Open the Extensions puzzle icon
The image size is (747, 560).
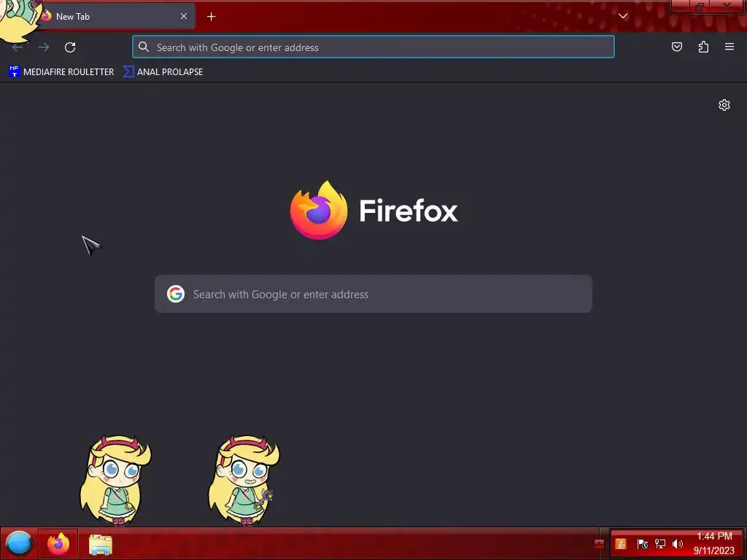703,47
